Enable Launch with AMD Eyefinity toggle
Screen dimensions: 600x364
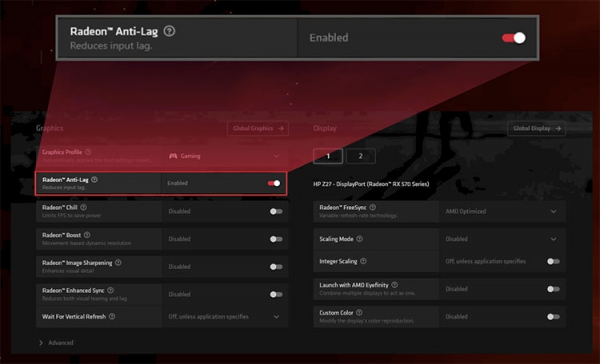pos(553,289)
